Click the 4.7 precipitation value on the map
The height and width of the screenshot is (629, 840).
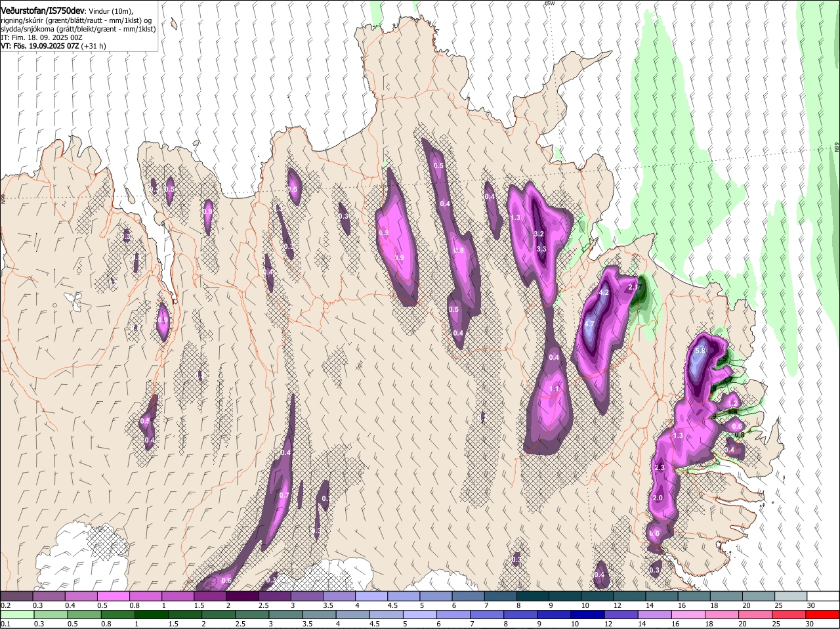[x=589, y=324]
